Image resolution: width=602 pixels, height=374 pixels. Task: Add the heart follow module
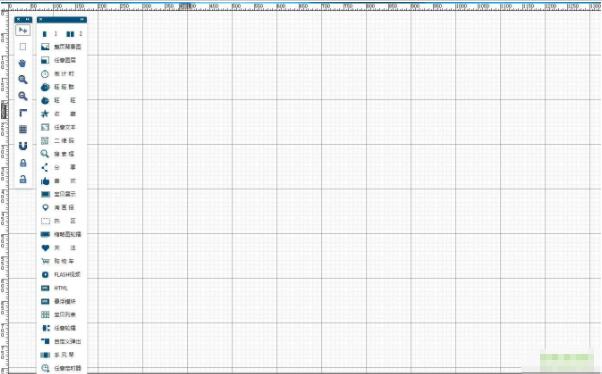(59, 248)
